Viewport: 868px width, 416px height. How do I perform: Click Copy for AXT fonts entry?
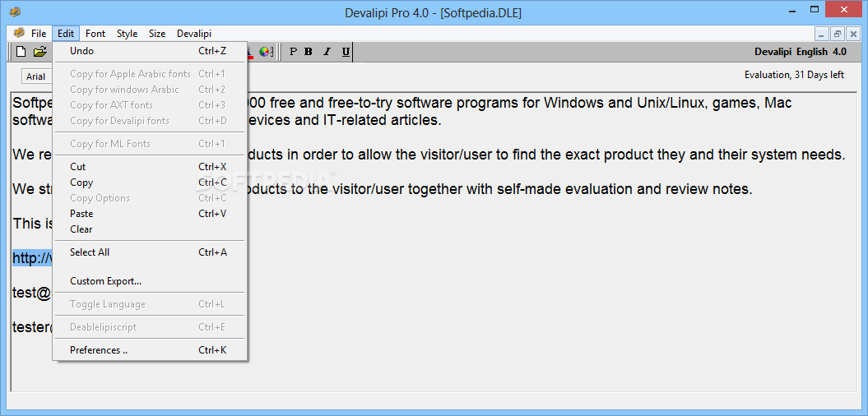pos(150,105)
